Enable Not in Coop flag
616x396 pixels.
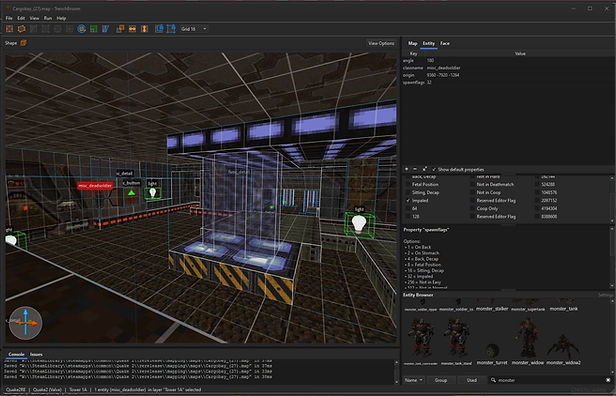pos(473,192)
